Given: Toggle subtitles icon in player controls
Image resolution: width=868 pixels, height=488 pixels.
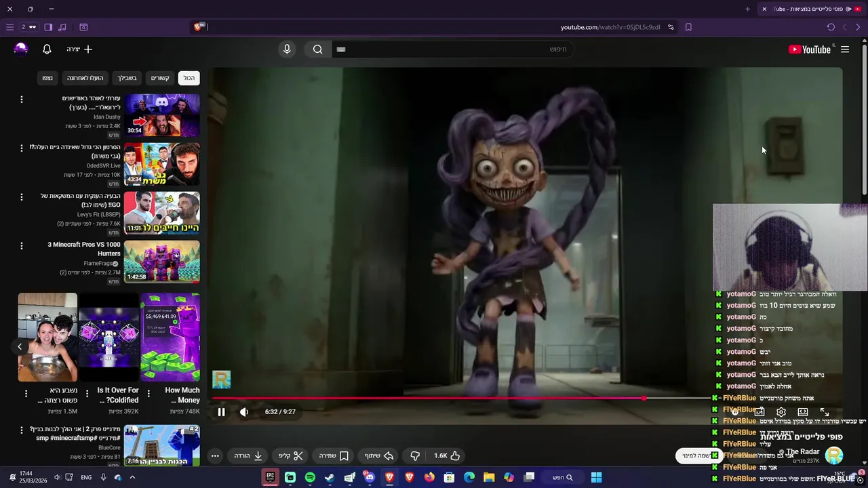Looking at the screenshot, I should click(x=759, y=411).
